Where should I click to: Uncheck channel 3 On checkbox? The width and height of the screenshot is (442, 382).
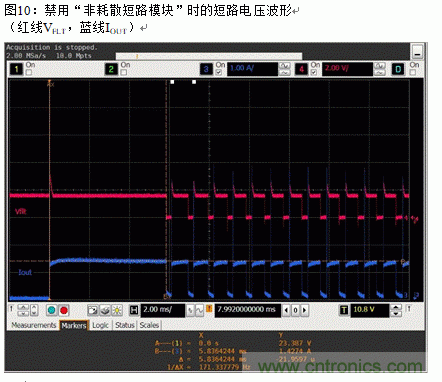click(219, 72)
